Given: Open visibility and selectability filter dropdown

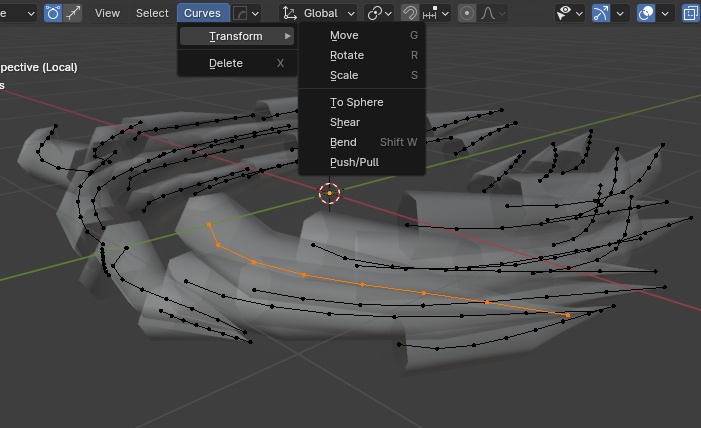Looking at the screenshot, I should tap(570, 13).
